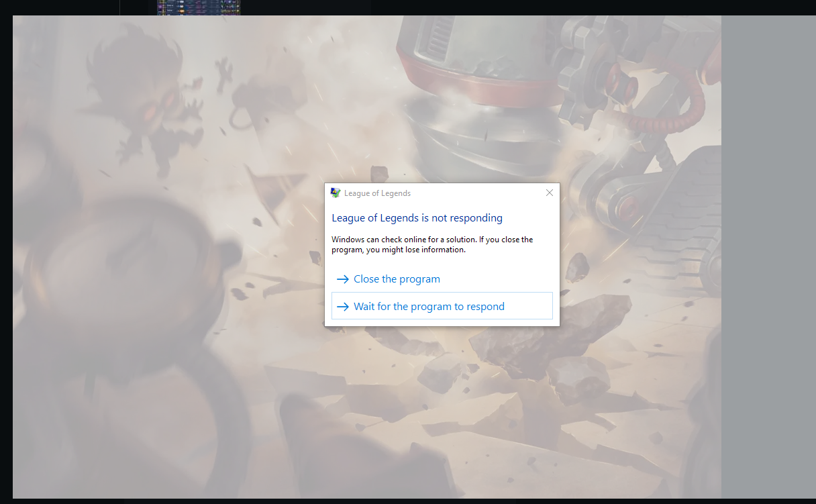
Task: Click League of Legends icon in dialog title
Action: click(x=336, y=193)
